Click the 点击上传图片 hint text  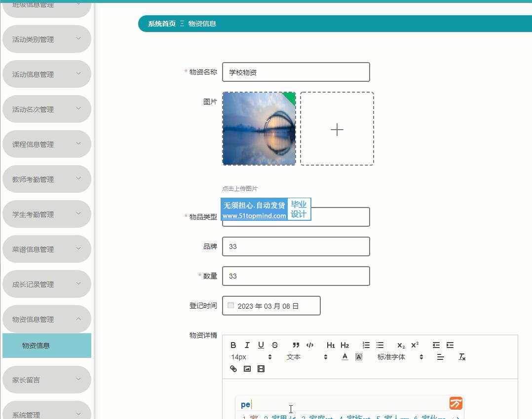(240, 188)
